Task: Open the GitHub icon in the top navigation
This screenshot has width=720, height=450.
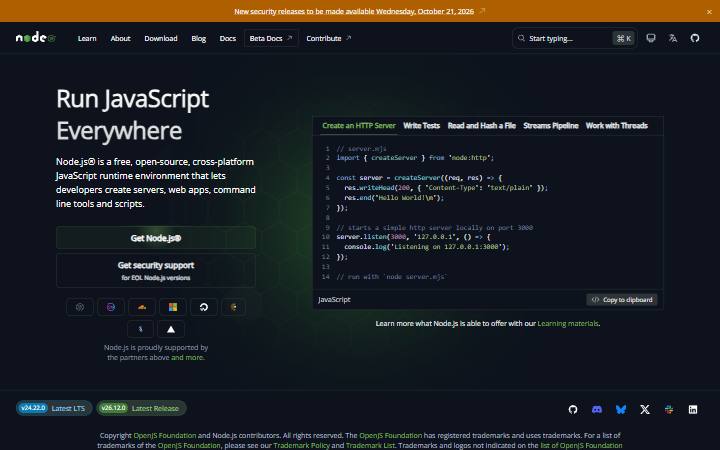Action: [695, 38]
